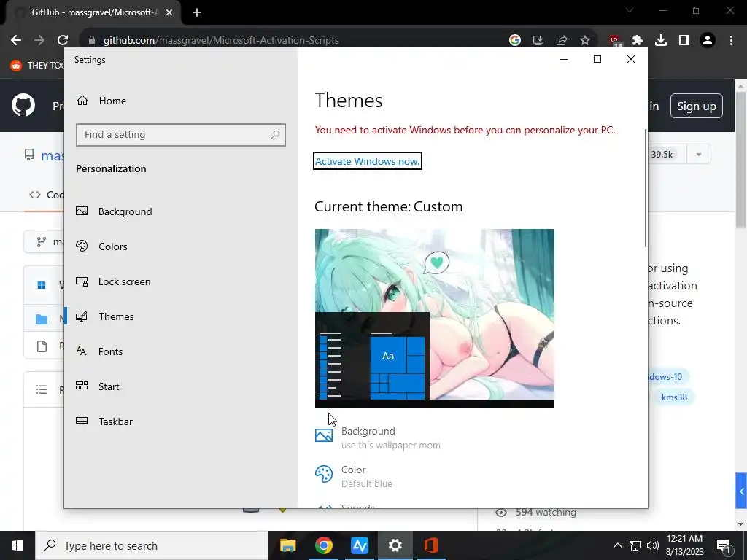Viewport: 747px width, 560px height.
Task: Open theme Color option Default blue
Action: click(354, 476)
